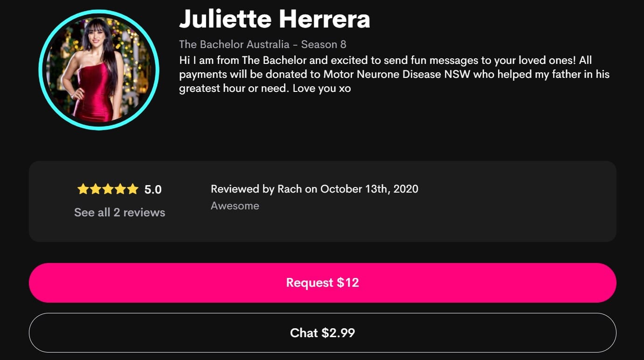
Task: Click the Juliette Herrera name heading
Action: tap(274, 19)
